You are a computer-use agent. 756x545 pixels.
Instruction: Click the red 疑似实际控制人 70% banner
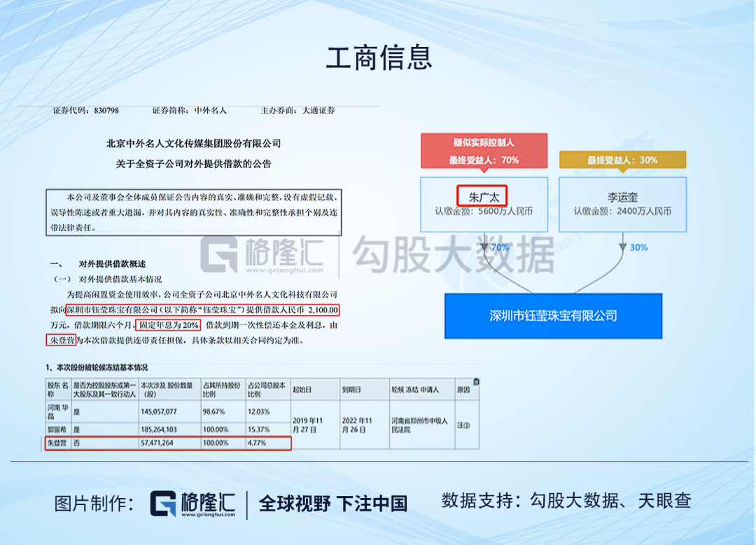[484, 151]
